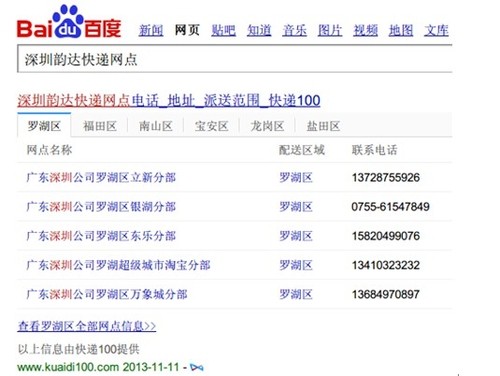Screen dimensions: 500x376
Task: Open 广东深圳公司罗湖区银湖分部
Action: [101, 207]
